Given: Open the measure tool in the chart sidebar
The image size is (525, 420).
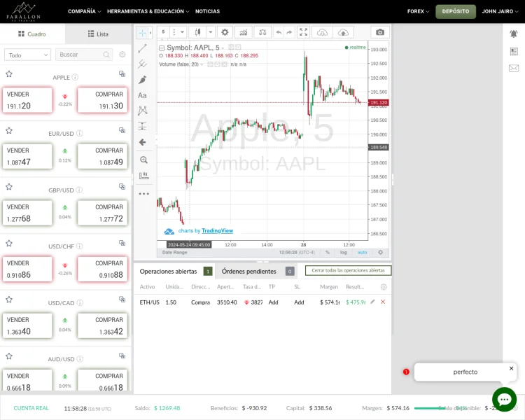Looking at the screenshot, I should tap(143, 175).
